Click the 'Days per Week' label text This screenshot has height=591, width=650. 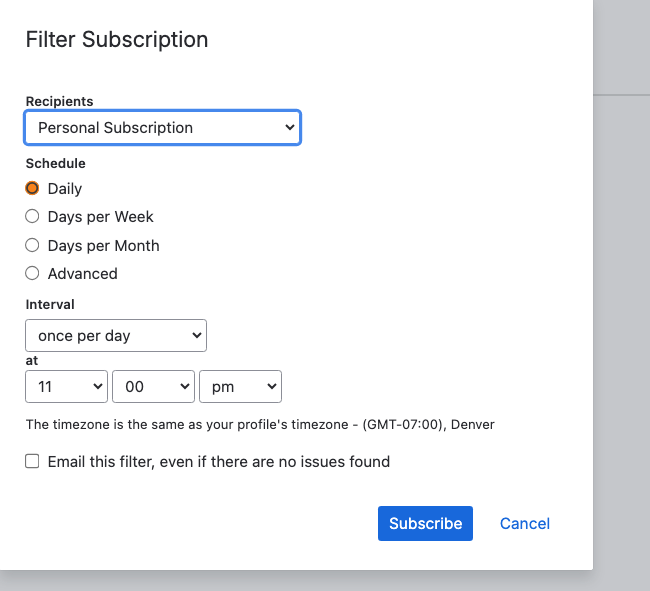101,217
